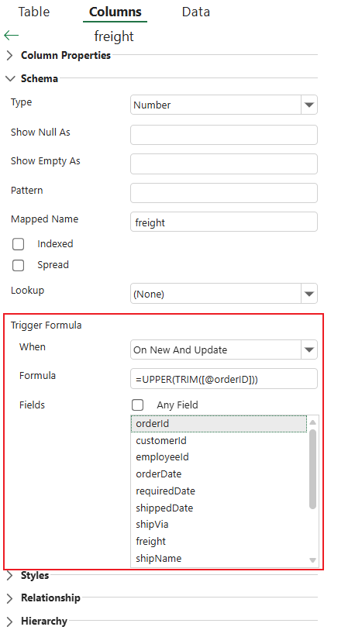
Task: Enable the Indexed checkbox
Action: tap(18, 244)
